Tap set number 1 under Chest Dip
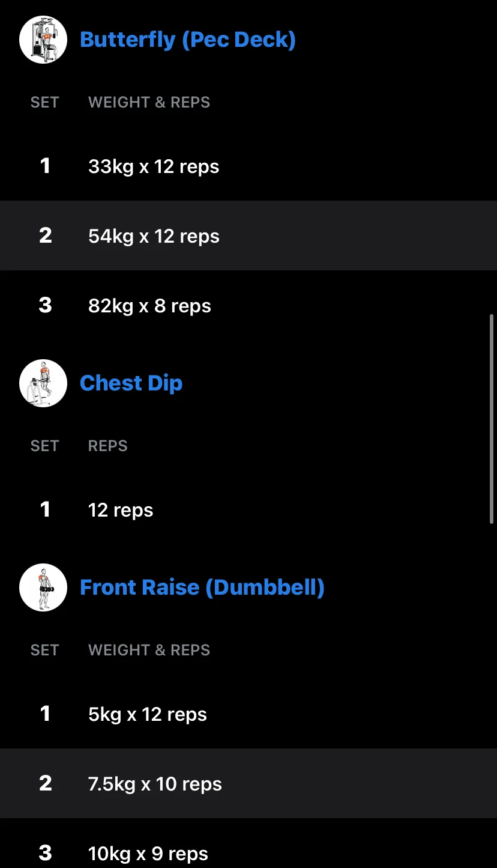Screen dimensions: 497x868 pyautogui.click(x=45, y=509)
